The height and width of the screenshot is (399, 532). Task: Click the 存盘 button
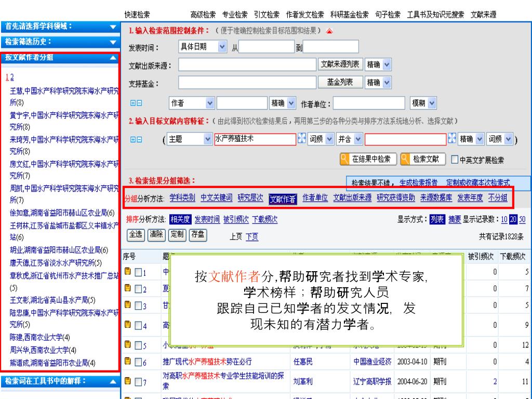coord(198,235)
